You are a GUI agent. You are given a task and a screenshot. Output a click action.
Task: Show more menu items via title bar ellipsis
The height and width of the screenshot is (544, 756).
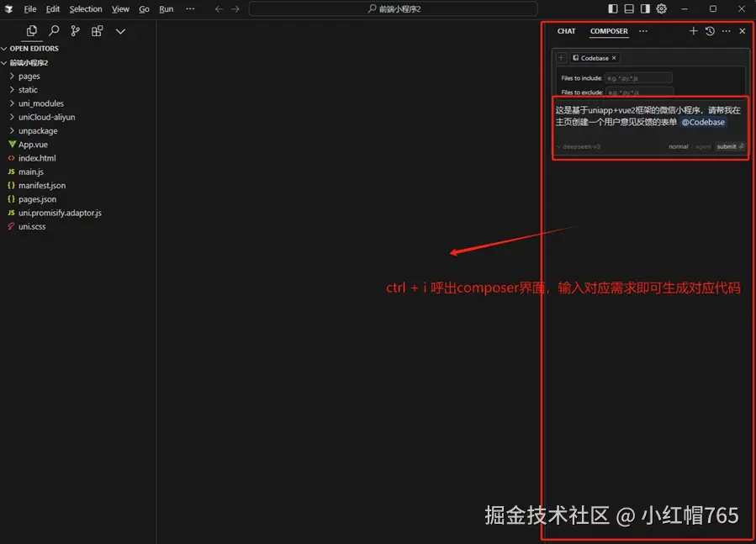click(190, 8)
